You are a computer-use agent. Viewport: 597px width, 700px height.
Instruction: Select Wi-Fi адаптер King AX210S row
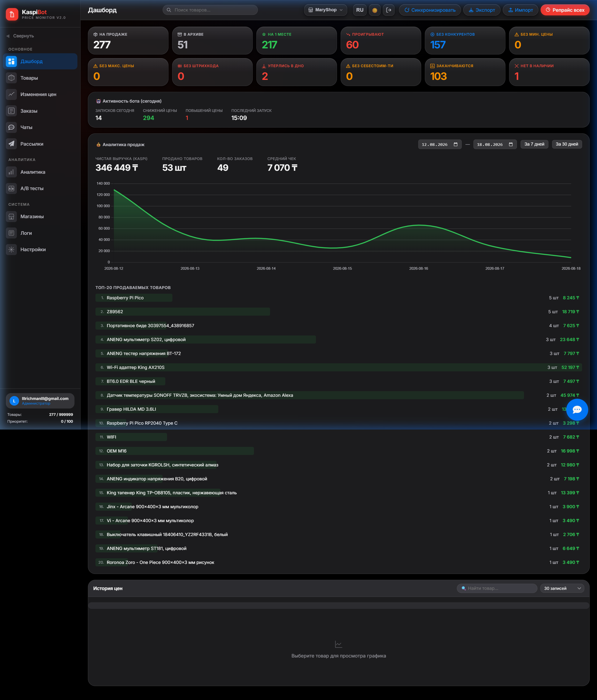338,367
